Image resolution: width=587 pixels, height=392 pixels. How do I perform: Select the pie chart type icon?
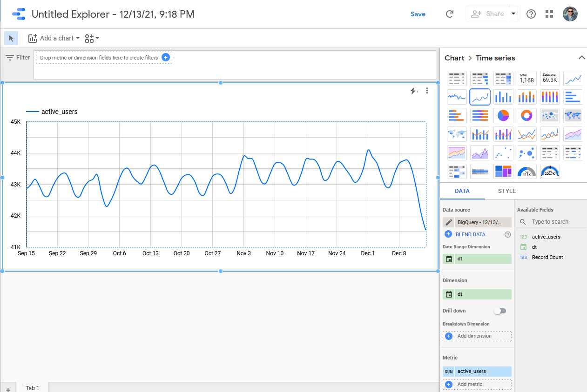pyautogui.click(x=503, y=115)
